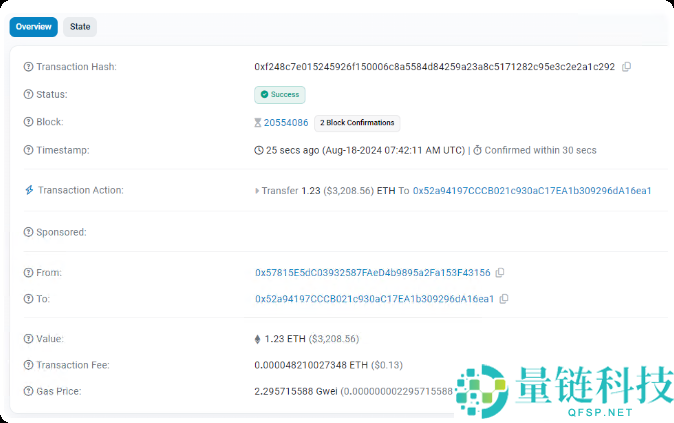Screen dimensions: 674x423
Task: Click help icon beside Transaction Hash
Action: [x=28, y=67]
